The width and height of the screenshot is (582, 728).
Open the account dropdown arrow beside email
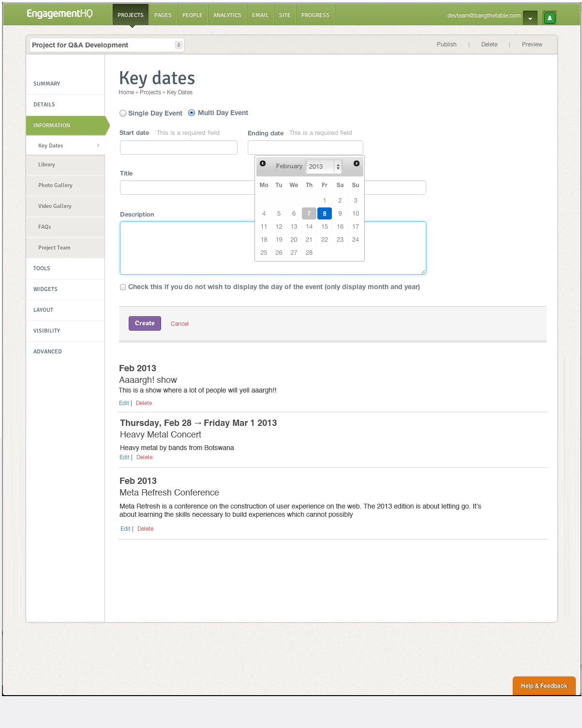point(530,18)
